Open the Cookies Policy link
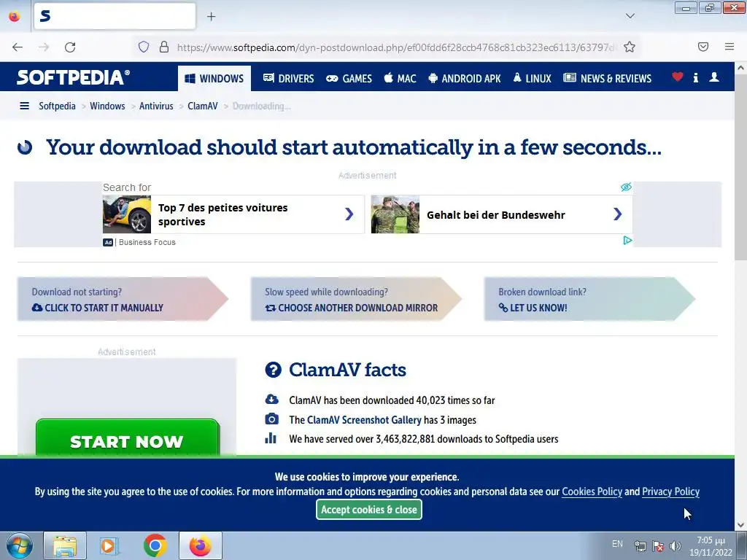Image resolution: width=747 pixels, height=560 pixels. click(592, 491)
